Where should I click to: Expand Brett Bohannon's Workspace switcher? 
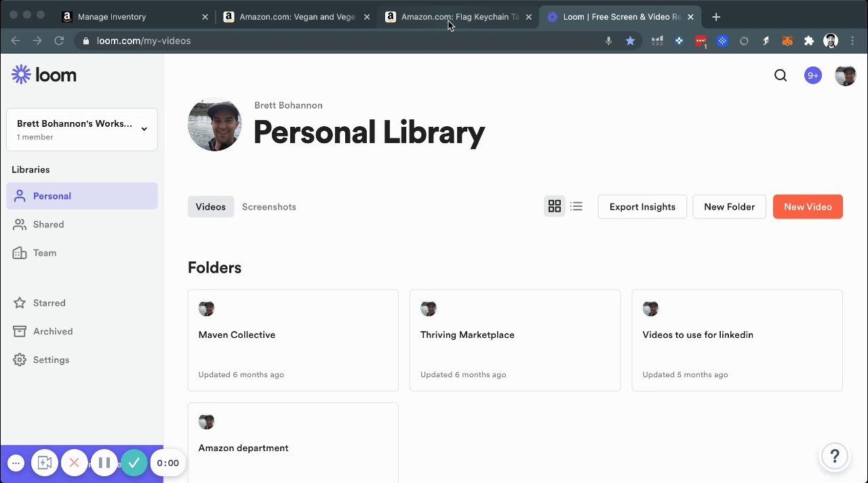click(82, 130)
